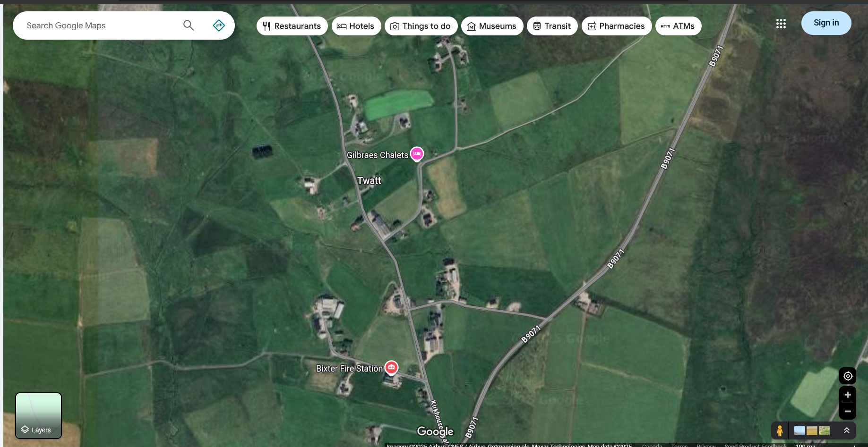Zoom in with the plus button
This screenshot has height=447, width=868.
848,395
